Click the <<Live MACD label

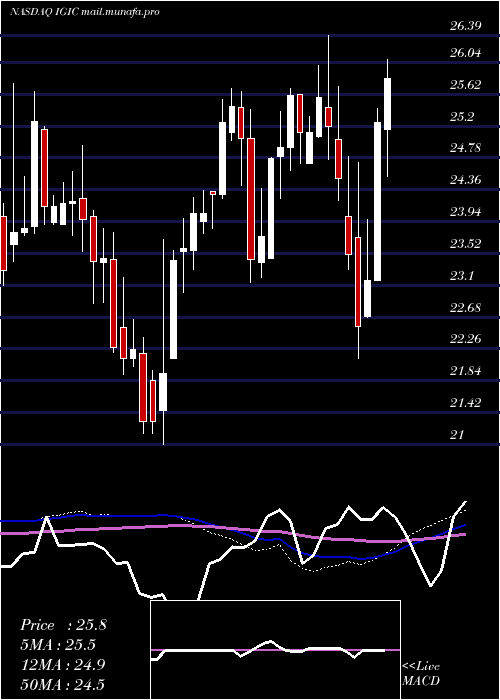tap(421, 674)
